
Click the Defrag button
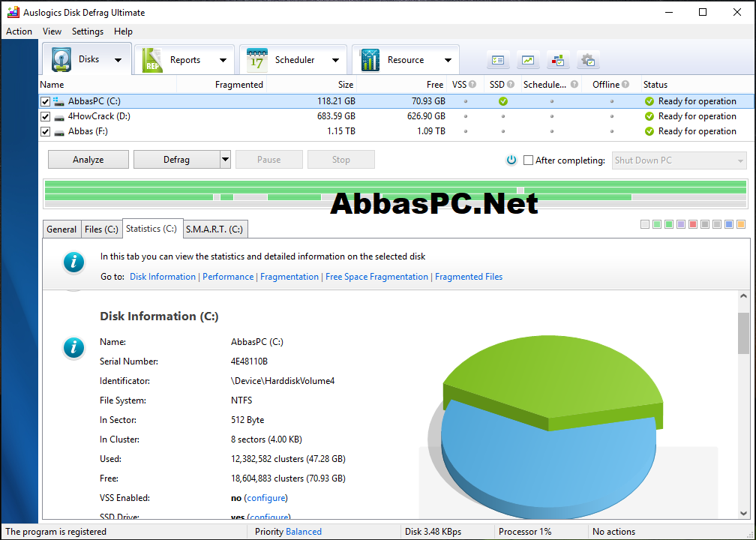(176, 160)
